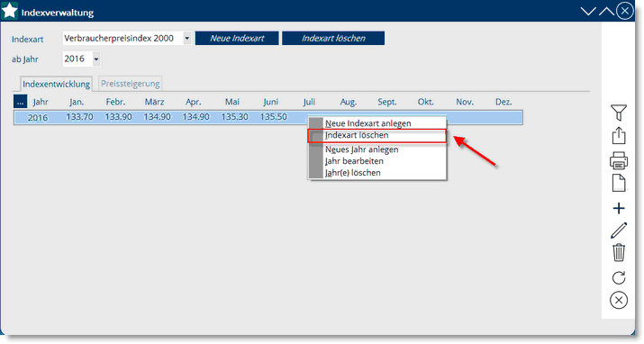
Task: Choose Jahr(e) löschen from context menu
Action: tap(352, 173)
